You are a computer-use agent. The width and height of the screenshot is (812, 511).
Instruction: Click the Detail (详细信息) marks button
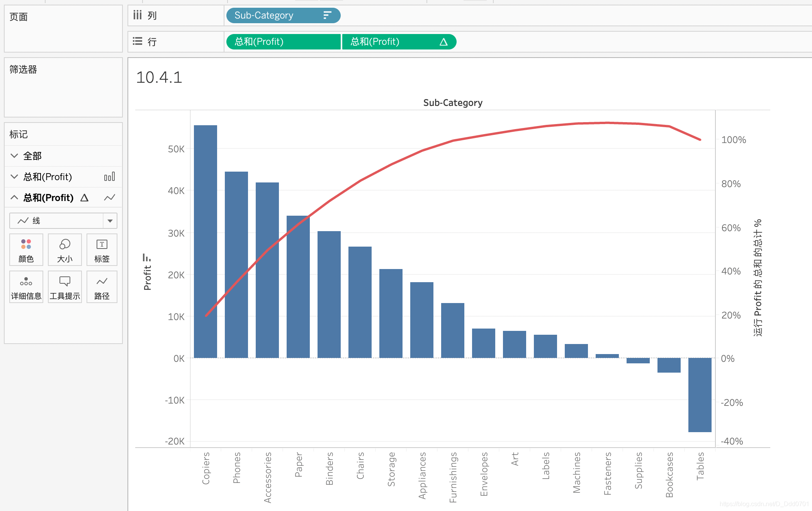point(26,287)
